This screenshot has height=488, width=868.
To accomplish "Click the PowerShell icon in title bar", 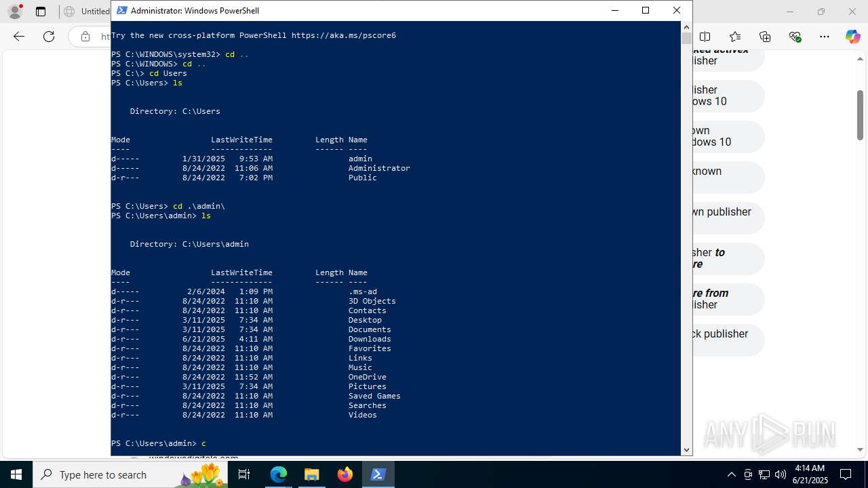I will (121, 10).
